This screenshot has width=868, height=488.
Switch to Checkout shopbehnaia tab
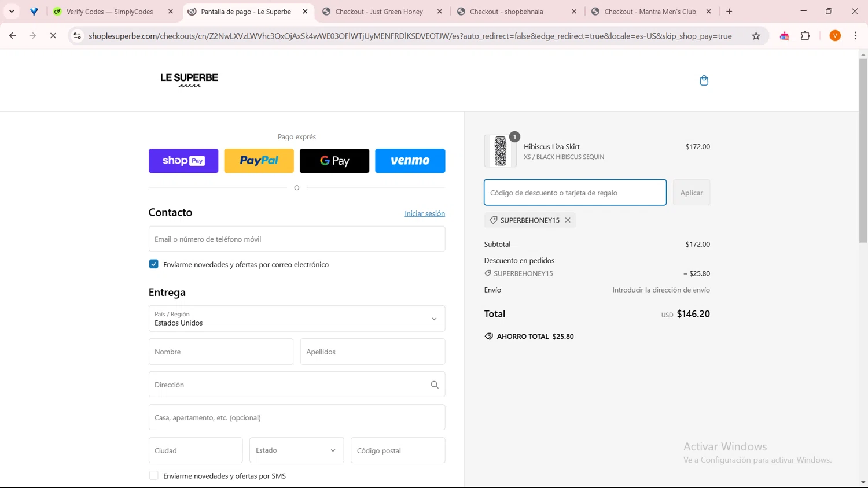(516, 12)
